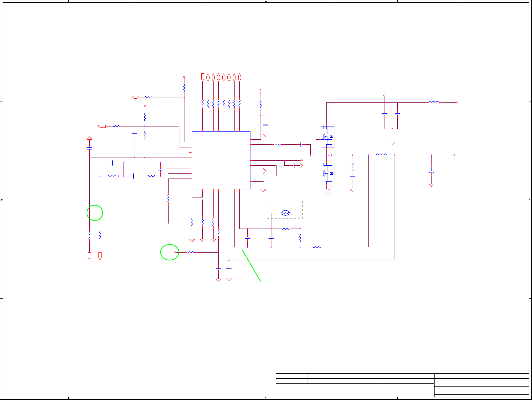Select the oval off-page connector at upper left
532x400 pixels.
click(x=135, y=97)
